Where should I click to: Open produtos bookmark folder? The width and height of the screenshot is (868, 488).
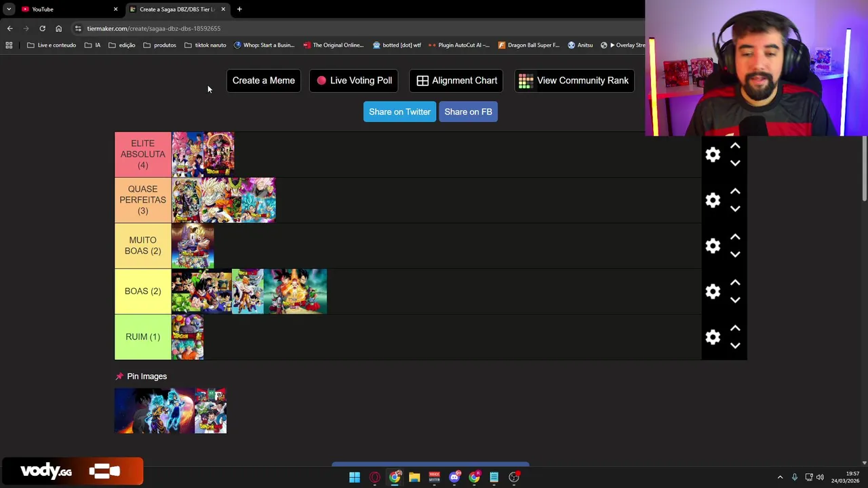pyautogui.click(x=159, y=45)
